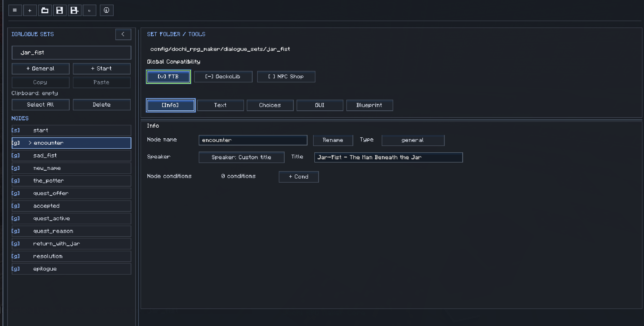
Task: Click the plus new icon in toolbar
Action: (30, 10)
